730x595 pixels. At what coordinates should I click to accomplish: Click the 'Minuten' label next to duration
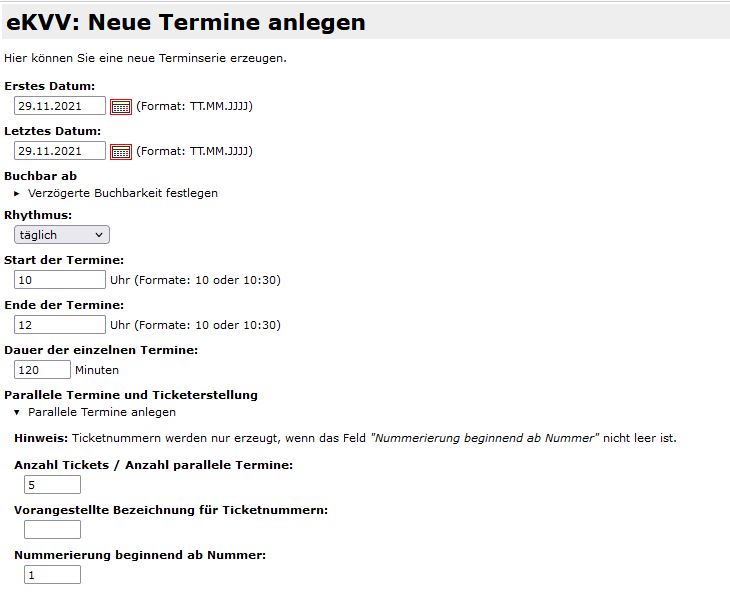(97, 370)
